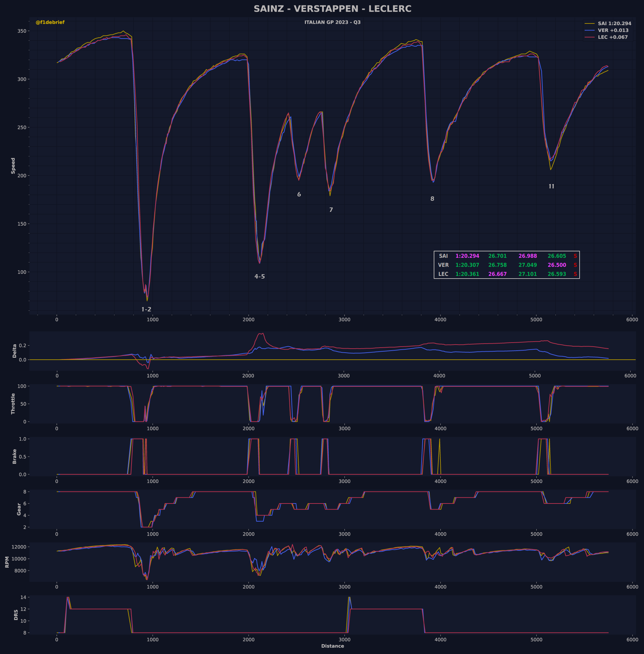Viewport: 644px width, 654px height.
Task: Click the red S tyre marker in SAI row
Action: coord(575,256)
